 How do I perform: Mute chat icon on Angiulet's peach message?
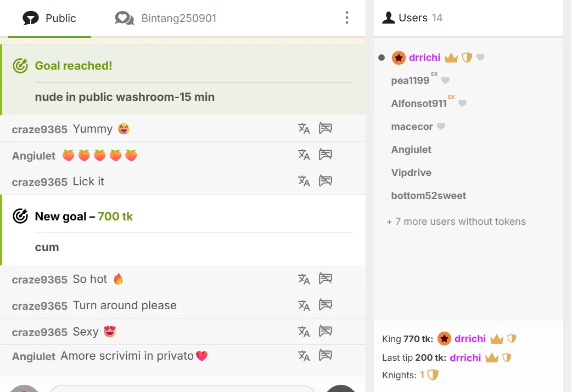pos(325,155)
